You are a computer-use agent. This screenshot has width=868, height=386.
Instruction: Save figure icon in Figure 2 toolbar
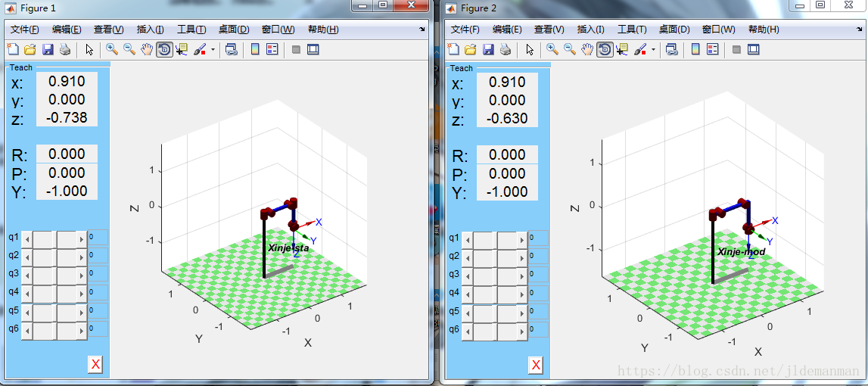pos(488,50)
